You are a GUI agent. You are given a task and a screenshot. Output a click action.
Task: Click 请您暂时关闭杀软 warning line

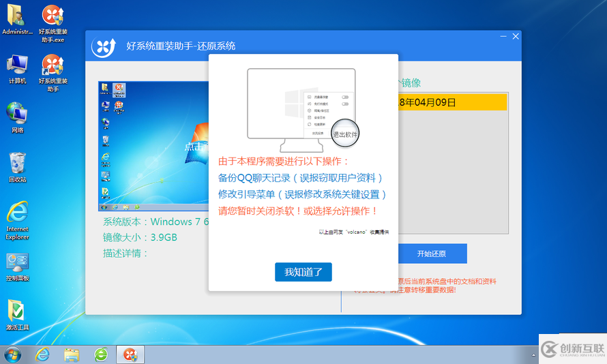pos(298,211)
